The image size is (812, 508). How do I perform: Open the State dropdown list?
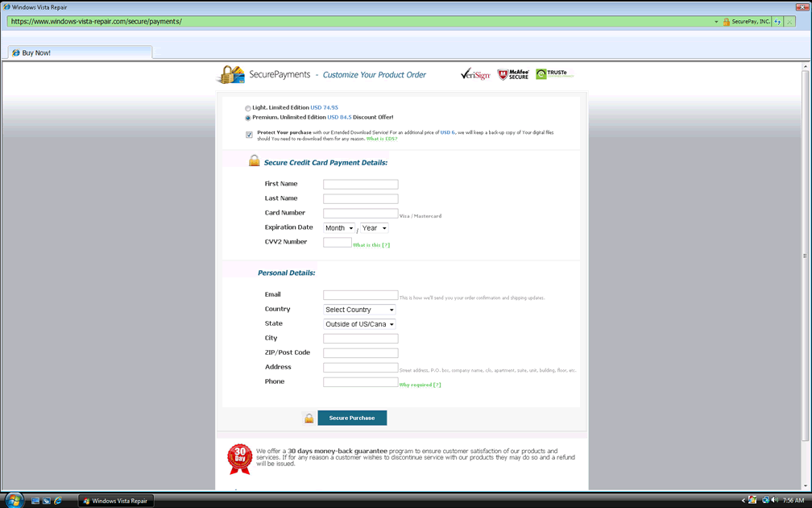point(359,324)
